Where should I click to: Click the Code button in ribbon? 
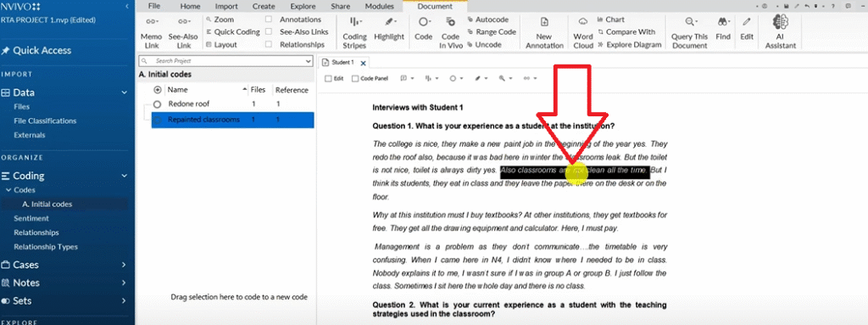coord(424,28)
